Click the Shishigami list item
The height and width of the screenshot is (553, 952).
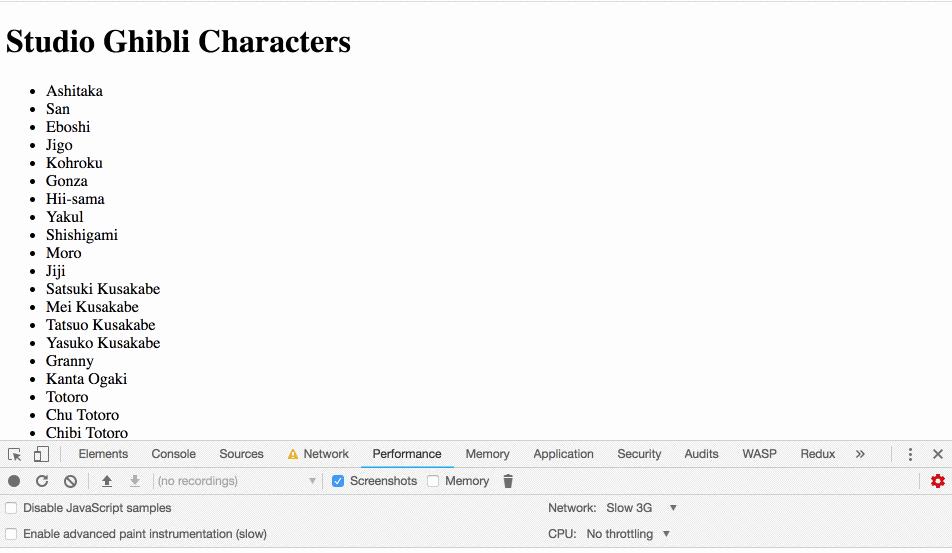tap(82, 235)
